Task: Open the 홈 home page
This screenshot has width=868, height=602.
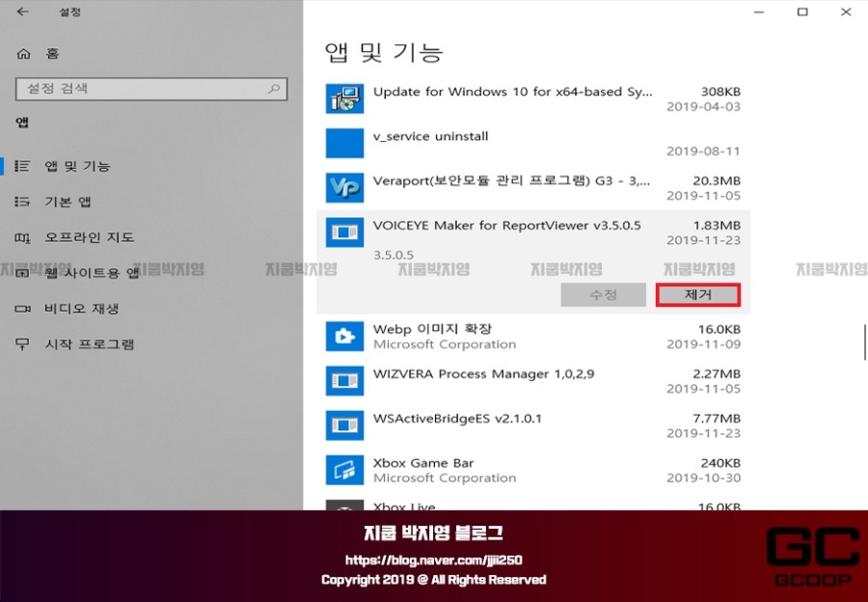Action: click(43, 53)
